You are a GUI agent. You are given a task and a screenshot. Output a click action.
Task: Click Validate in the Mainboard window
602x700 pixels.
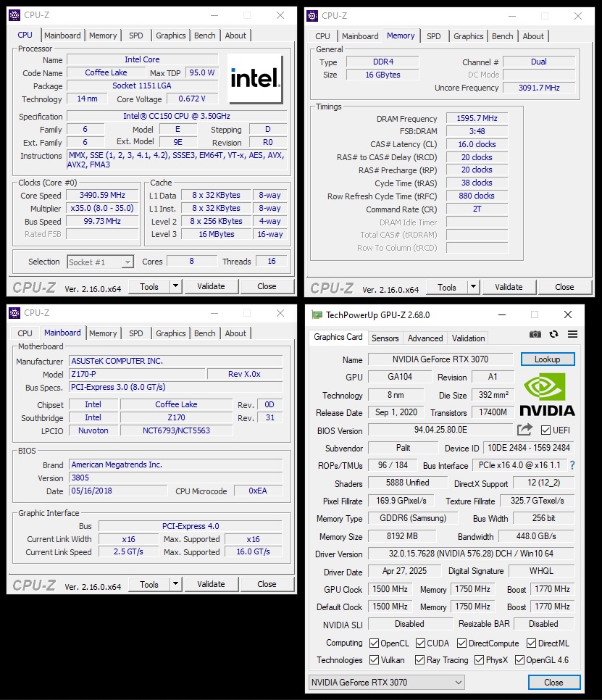211,584
